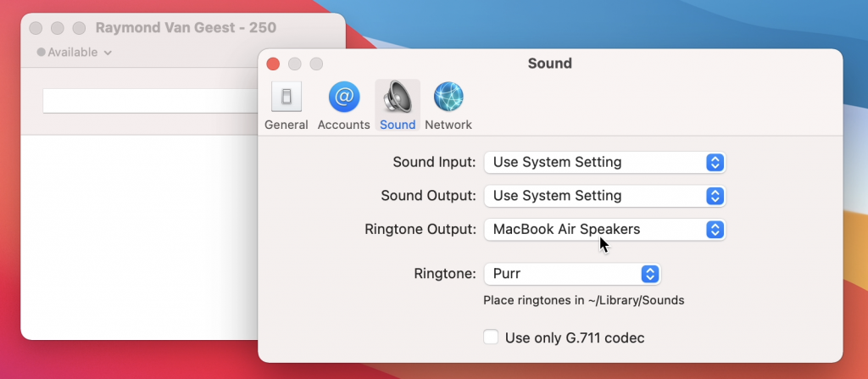This screenshot has height=379, width=868.
Task: Zoom the Sound preferences window
Action: click(316, 64)
